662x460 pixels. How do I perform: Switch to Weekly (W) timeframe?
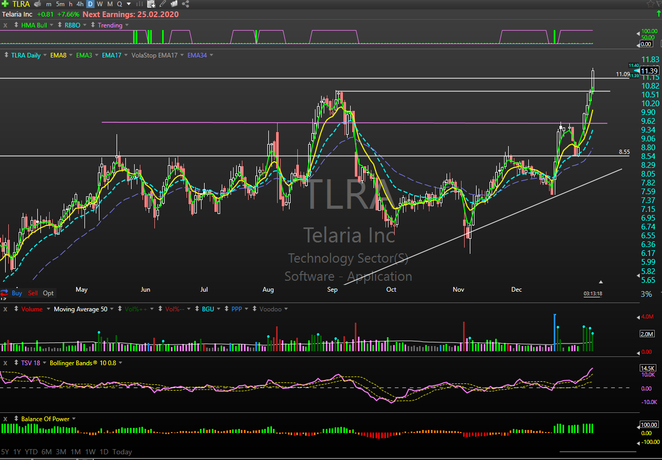point(100,4)
